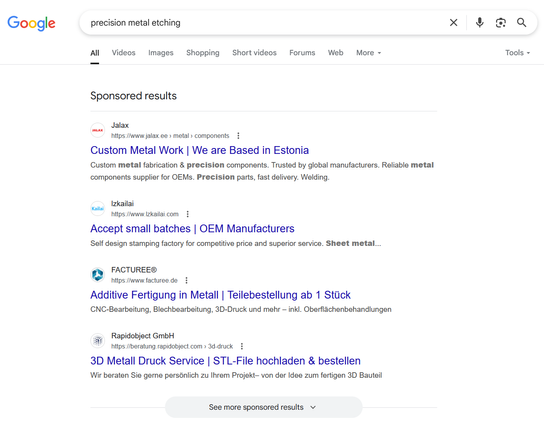Open three-dot menu for FACTUREE ad
This screenshot has width=544, height=424.
(x=187, y=280)
